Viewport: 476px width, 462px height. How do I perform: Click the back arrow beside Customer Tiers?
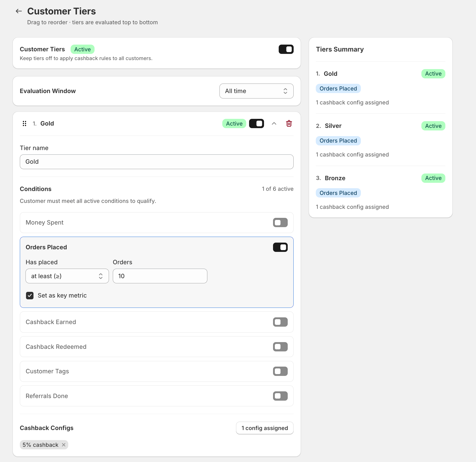point(19,11)
